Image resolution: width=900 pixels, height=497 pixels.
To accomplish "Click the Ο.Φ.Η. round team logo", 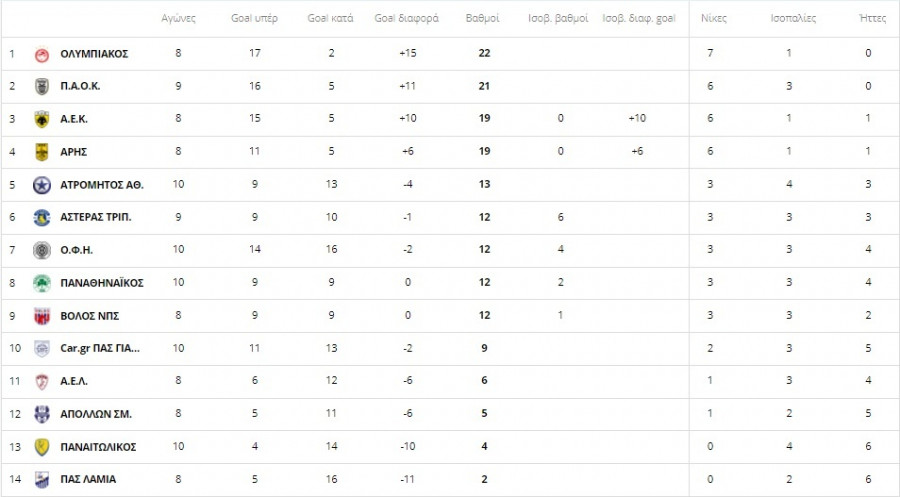I will tap(42, 250).
